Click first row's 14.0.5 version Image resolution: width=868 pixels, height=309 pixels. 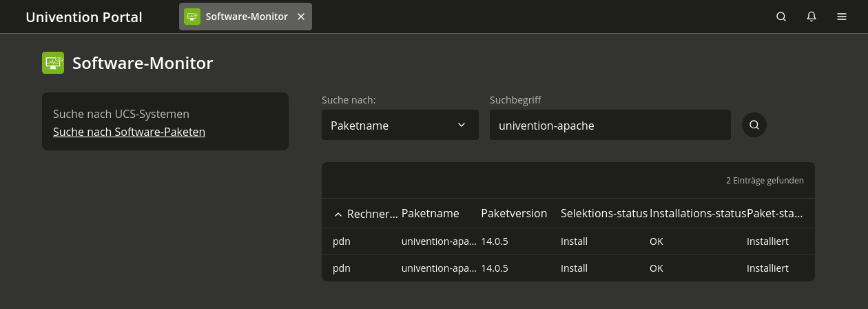click(495, 241)
